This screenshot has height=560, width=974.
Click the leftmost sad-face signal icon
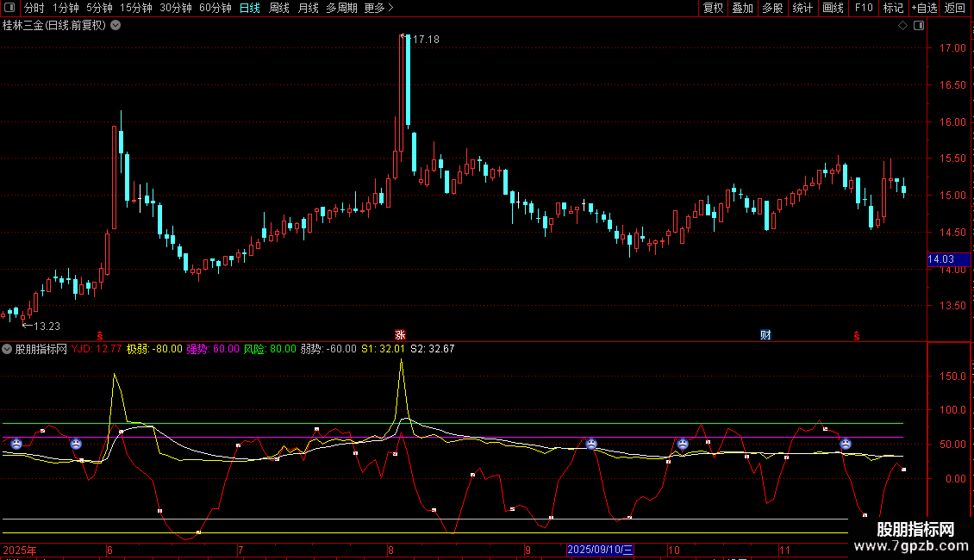click(x=16, y=444)
